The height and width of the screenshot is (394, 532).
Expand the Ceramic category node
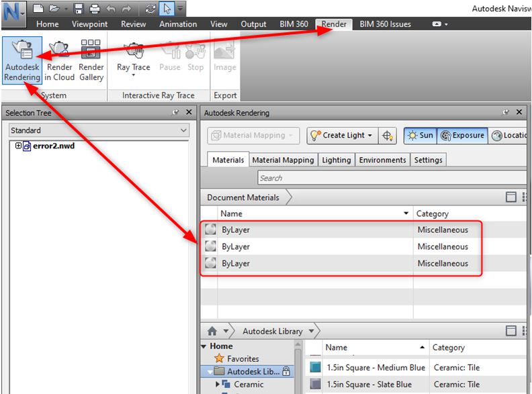tap(218, 385)
